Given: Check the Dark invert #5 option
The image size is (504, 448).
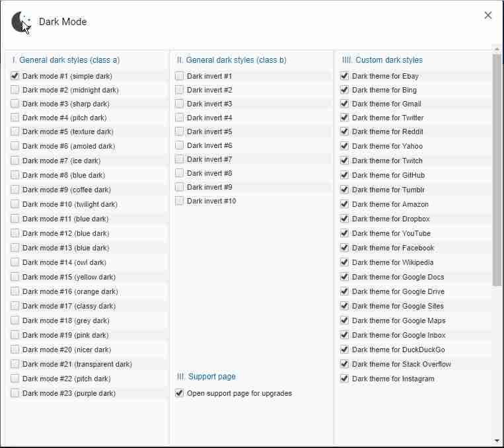Looking at the screenshot, I should click(180, 131).
